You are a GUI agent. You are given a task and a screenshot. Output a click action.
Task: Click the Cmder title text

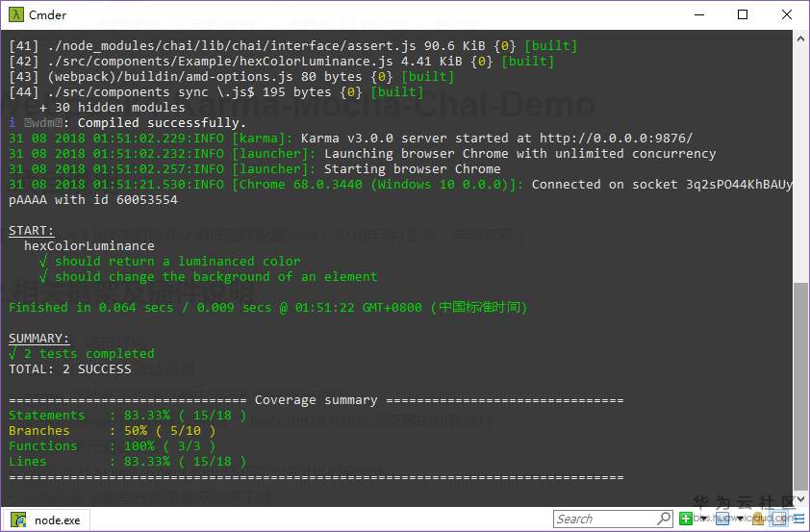click(x=47, y=14)
